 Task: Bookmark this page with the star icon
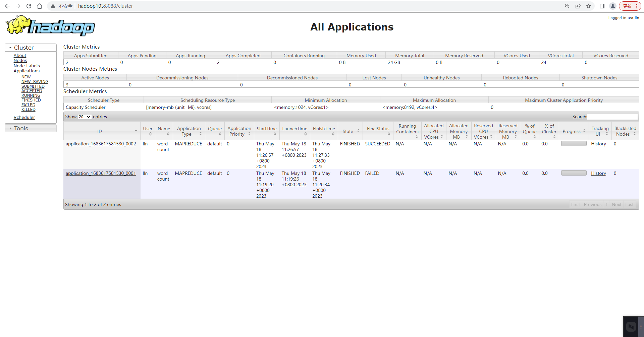click(x=589, y=6)
